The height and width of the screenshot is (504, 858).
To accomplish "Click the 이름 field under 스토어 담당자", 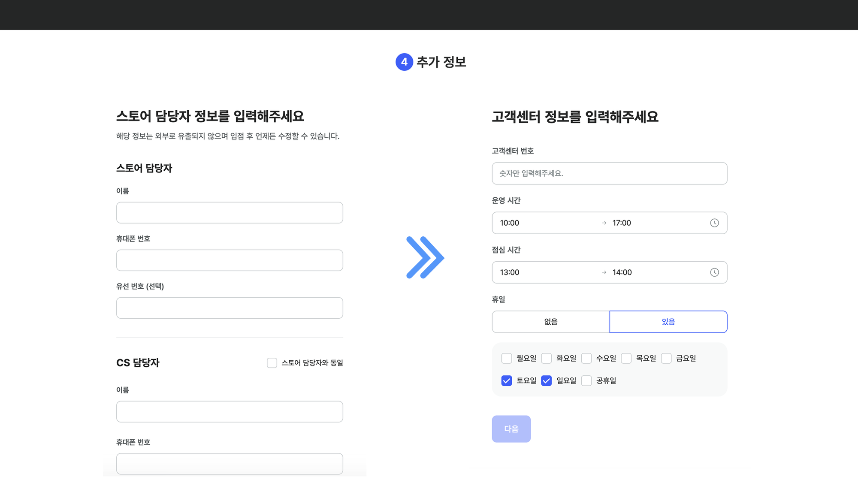I will [230, 212].
